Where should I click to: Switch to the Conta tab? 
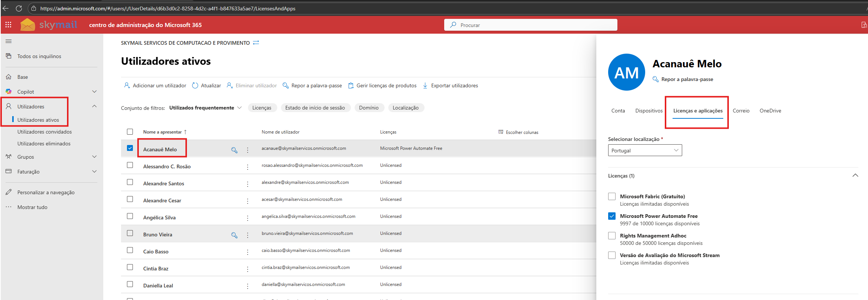(618, 111)
